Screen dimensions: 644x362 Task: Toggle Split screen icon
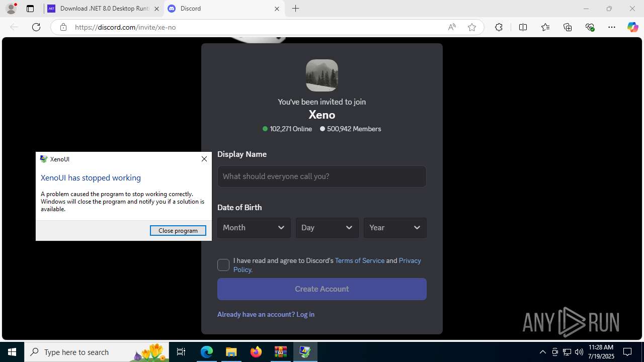tap(523, 27)
